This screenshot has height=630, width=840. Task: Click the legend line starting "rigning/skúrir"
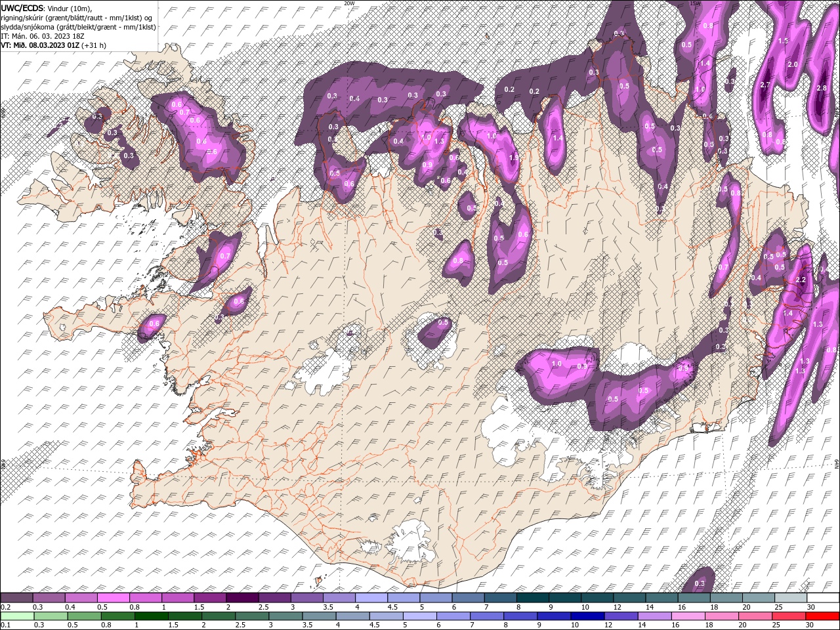click(77, 18)
